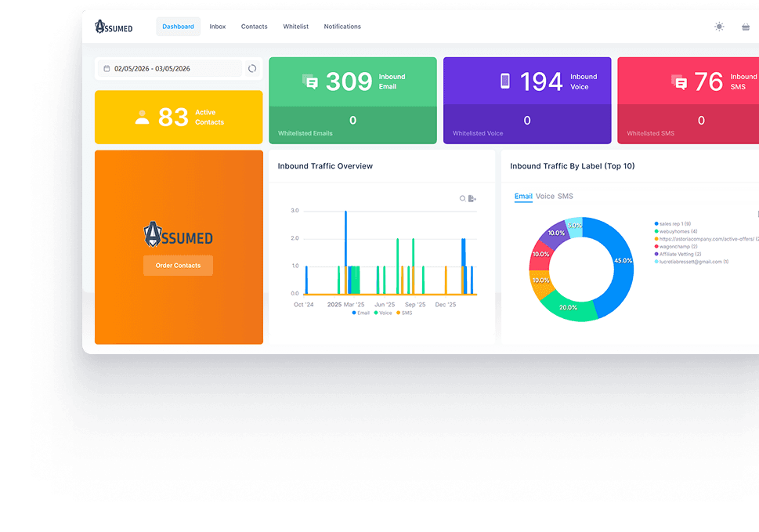Toggle the SMS series in chart legend

pos(404,313)
